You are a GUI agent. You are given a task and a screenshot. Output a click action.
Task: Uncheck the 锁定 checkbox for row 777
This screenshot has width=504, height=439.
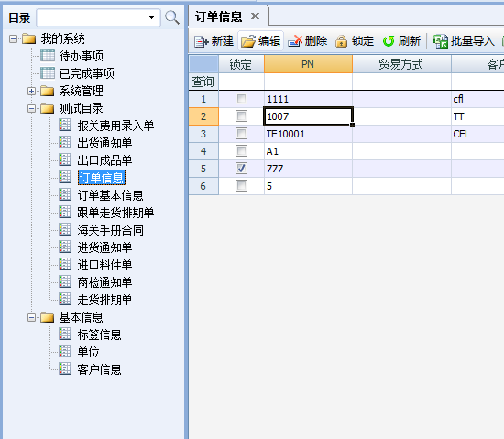pos(241,168)
